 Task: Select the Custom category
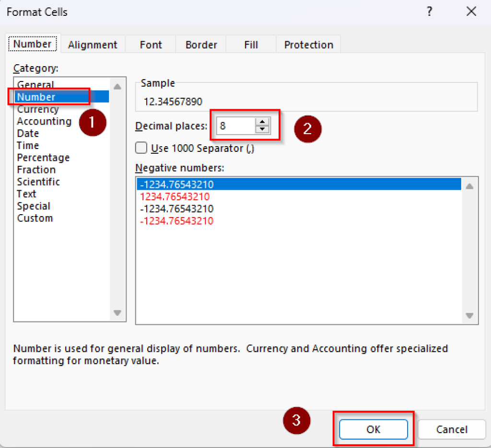point(35,218)
